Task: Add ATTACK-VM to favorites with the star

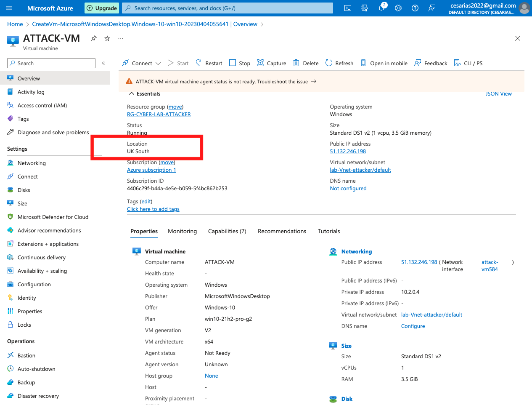Action: [107, 38]
